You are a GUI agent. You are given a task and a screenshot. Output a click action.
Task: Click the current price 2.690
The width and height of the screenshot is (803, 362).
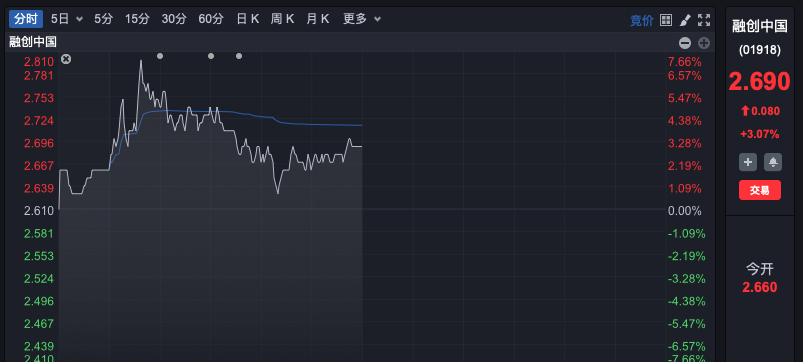click(759, 81)
